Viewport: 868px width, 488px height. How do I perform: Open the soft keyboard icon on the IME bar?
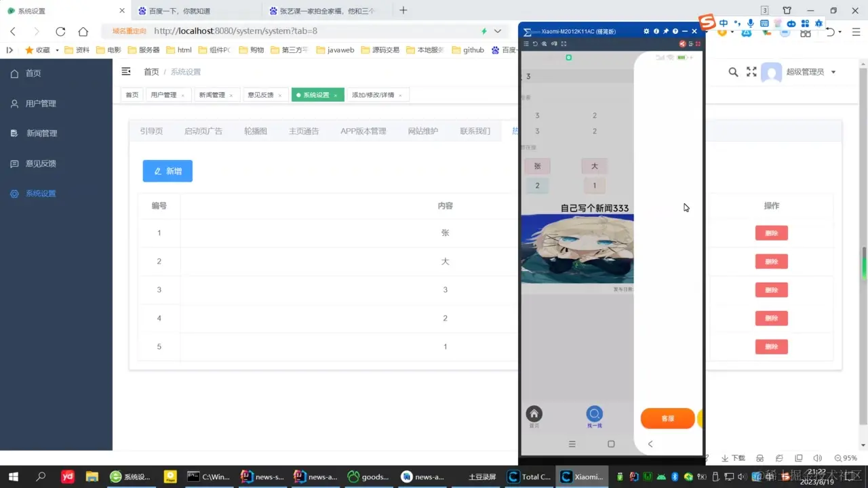coord(764,23)
